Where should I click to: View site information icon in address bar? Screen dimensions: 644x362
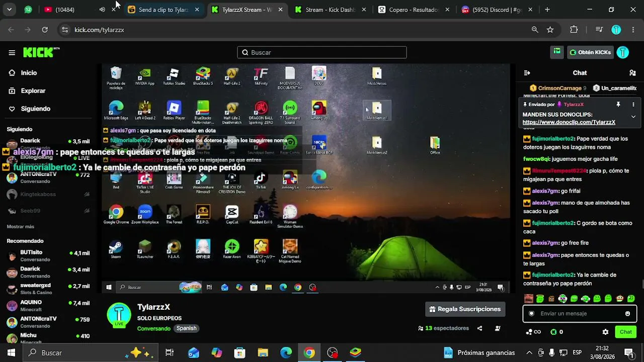(x=64, y=30)
